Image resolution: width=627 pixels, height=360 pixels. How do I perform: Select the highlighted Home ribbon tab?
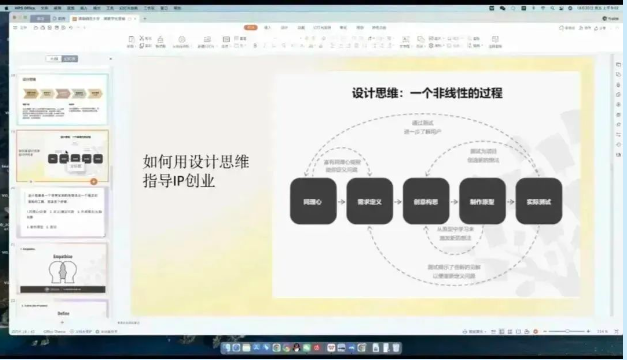pyautogui.click(x=251, y=27)
